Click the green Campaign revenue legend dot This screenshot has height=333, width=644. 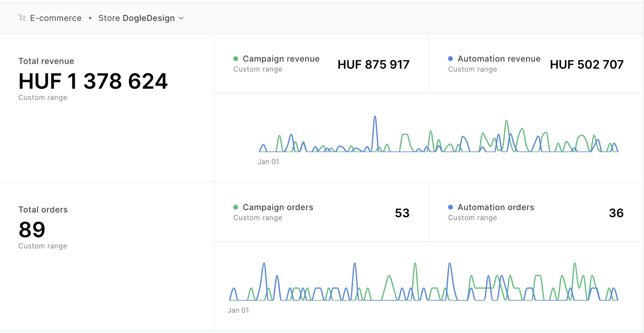pos(235,58)
